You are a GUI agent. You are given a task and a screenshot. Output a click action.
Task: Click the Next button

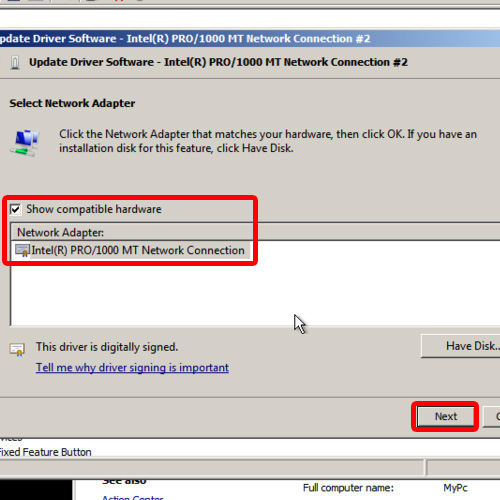coord(445,416)
